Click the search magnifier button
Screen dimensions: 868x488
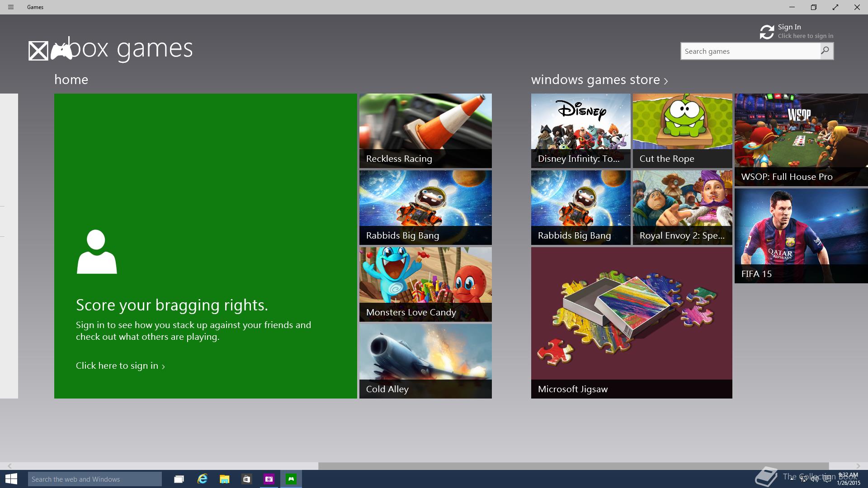[826, 51]
